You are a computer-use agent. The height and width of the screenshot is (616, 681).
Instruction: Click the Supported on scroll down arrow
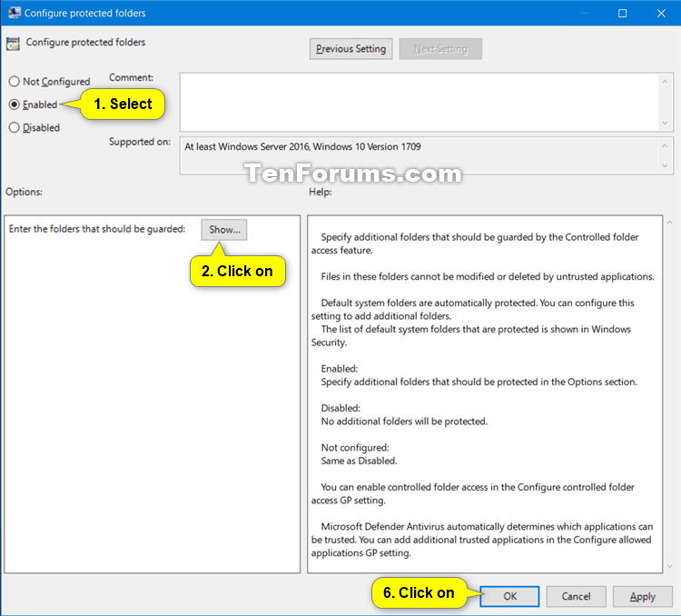665,165
